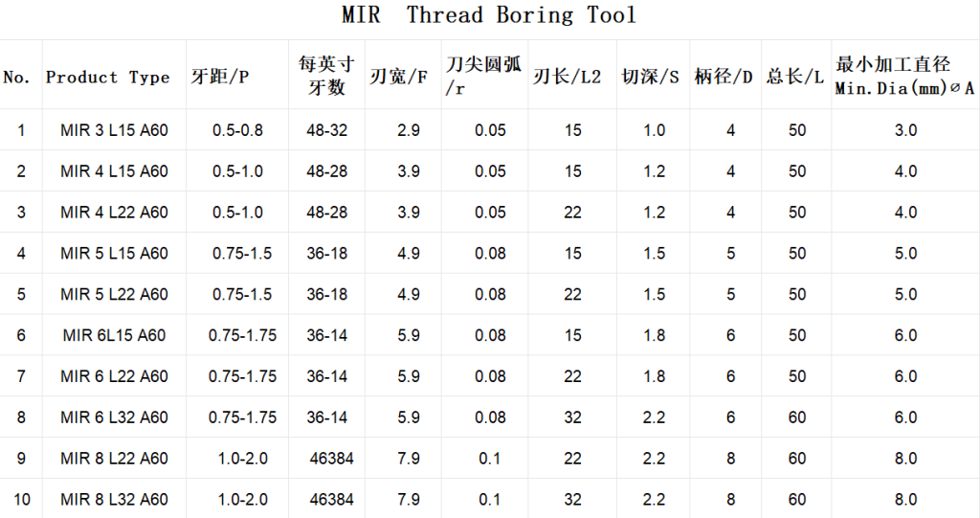The image size is (980, 518).
Task: Click the "48-32" threads-per-inch cell
Action: pyautogui.click(x=326, y=130)
